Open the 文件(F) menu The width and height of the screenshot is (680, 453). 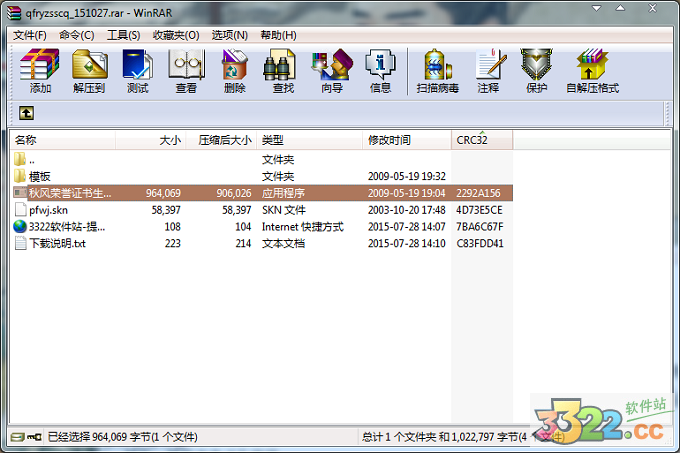pos(29,35)
